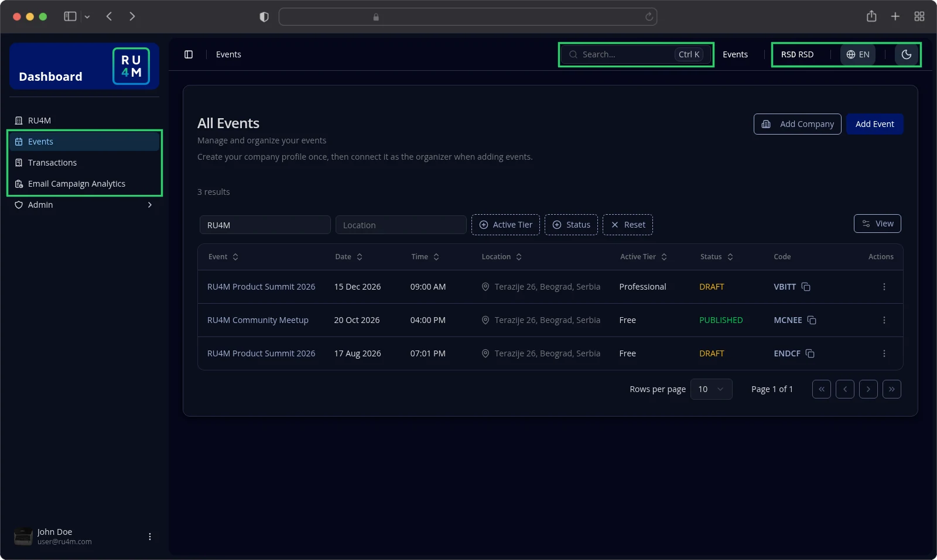Show the browser tab overview grid
Image resolution: width=937 pixels, height=560 pixels.
click(x=919, y=16)
